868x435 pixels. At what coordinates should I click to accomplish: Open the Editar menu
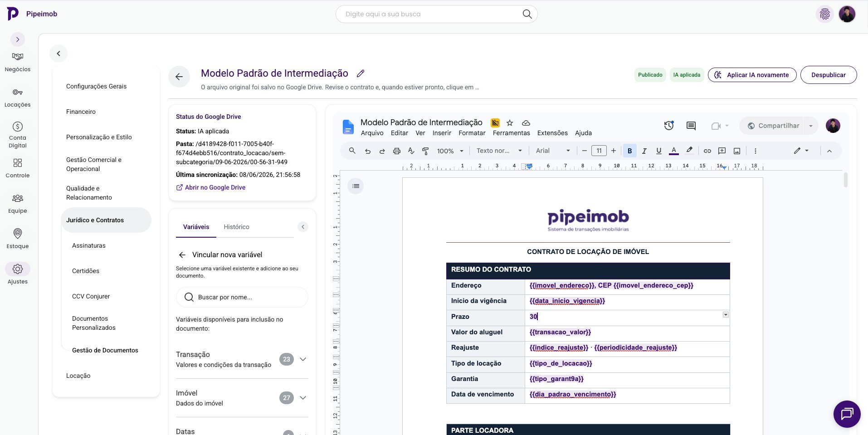(399, 133)
